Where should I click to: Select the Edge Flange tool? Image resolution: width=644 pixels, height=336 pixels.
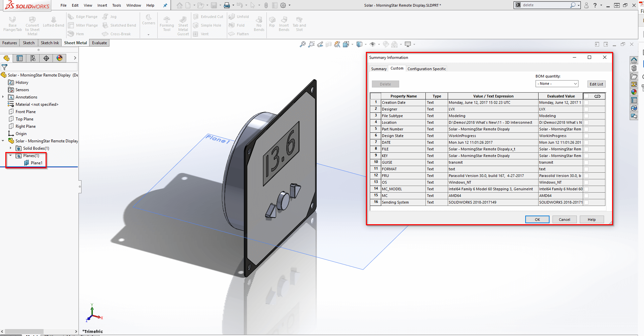click(83, 17)
